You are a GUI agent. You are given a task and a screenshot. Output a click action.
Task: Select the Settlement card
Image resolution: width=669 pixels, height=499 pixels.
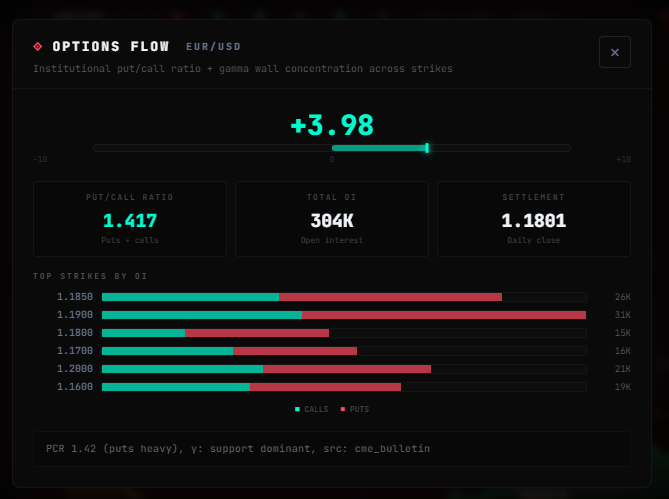point(533,219)
